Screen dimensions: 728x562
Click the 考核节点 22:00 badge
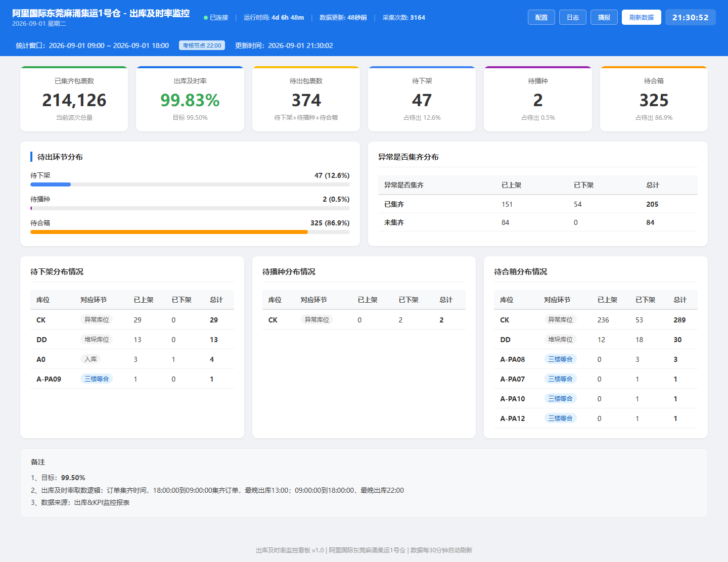pos(202,45)
